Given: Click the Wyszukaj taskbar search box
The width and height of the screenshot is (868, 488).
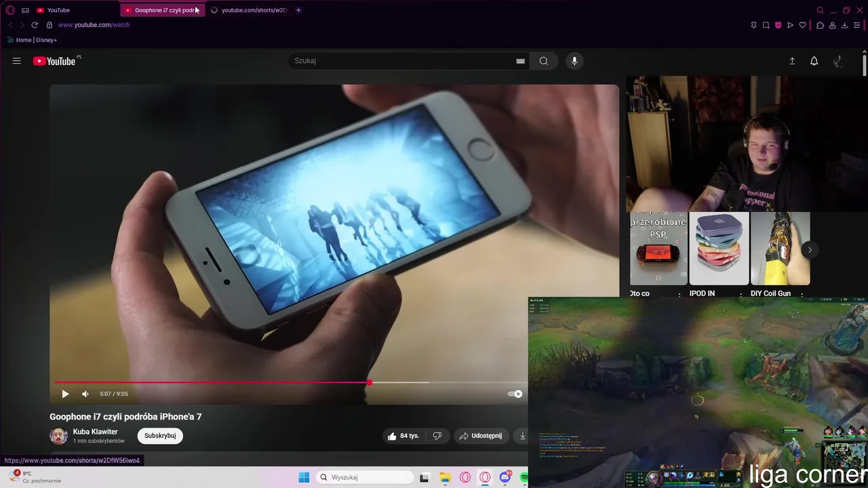Looking at the screenshot, I should click(x=366, y=477).
